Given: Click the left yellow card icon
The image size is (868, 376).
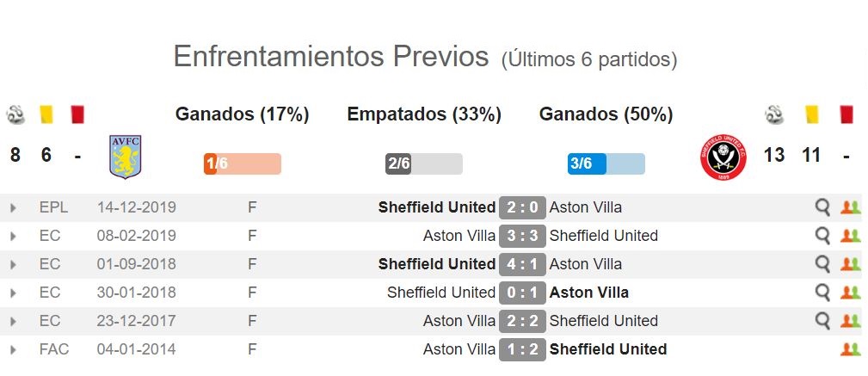Looking at the screenshot, I should (x=46, y=114).
